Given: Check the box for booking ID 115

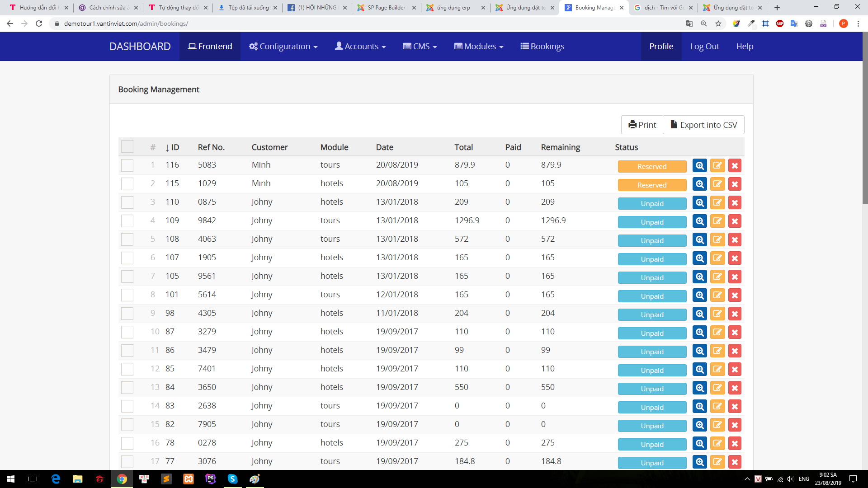Looking at the screenshot, I should (127, 184).
